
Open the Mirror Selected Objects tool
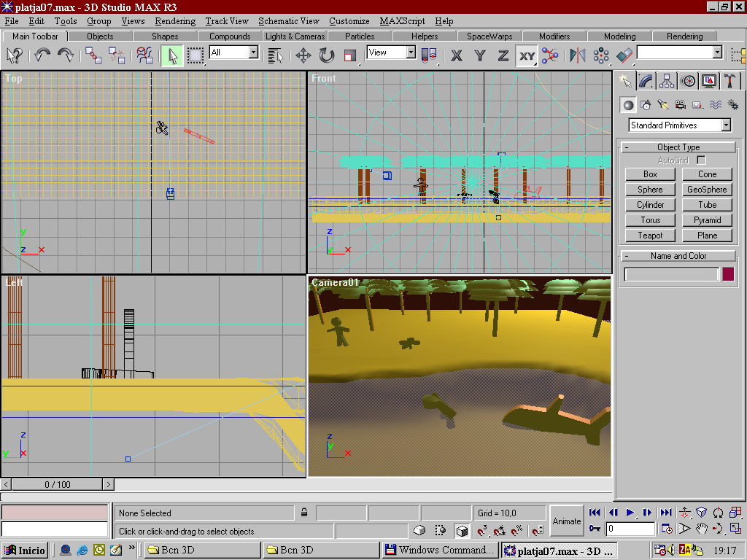click(577, 55)
